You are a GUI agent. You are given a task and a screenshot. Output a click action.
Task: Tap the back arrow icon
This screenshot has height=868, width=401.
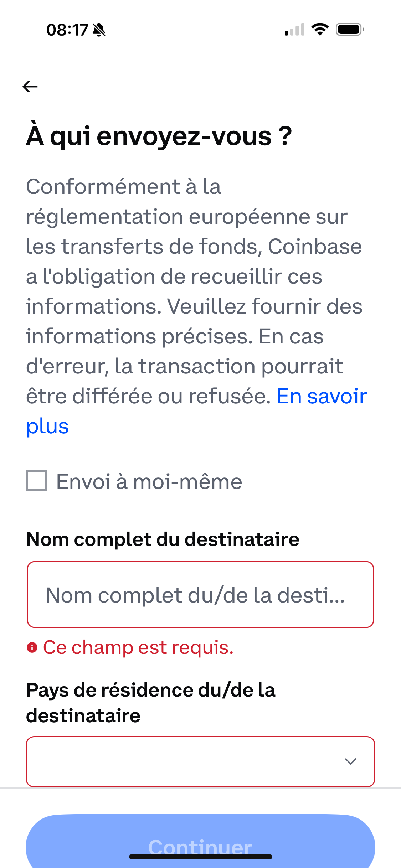pos(30,87)
